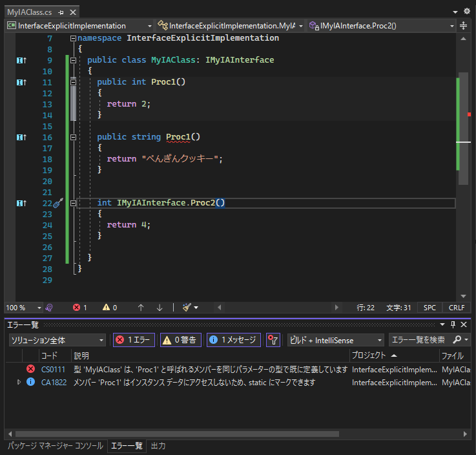Select the CA1822 info row blue icon
This screenshot has height=455, width=476.
pyautogui.click(x=30, y=382)
